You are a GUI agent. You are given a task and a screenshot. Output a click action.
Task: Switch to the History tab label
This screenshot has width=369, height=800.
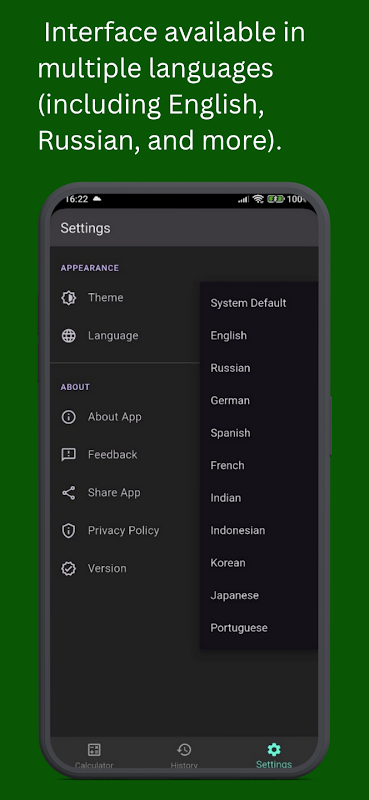coord(184,765)
